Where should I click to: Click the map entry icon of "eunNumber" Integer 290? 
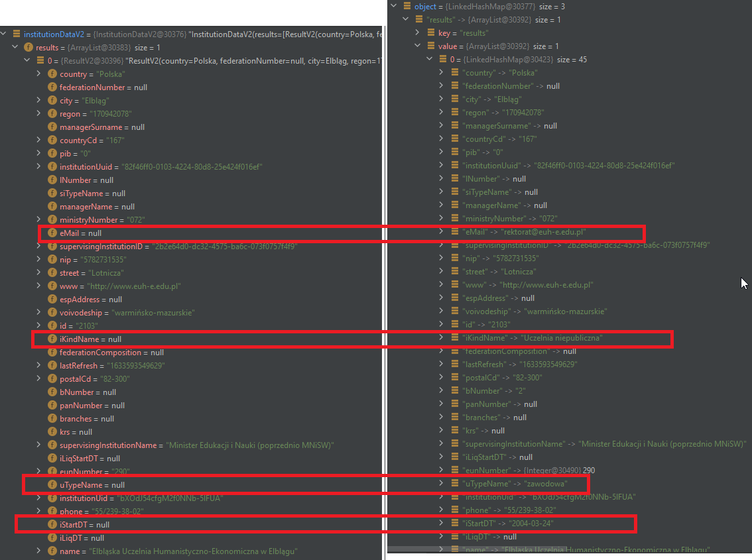455,470
